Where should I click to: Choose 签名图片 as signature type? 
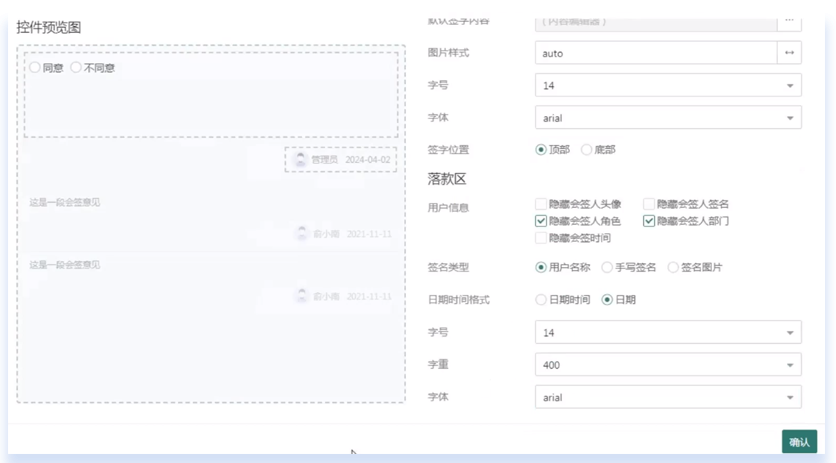(673, 267)
